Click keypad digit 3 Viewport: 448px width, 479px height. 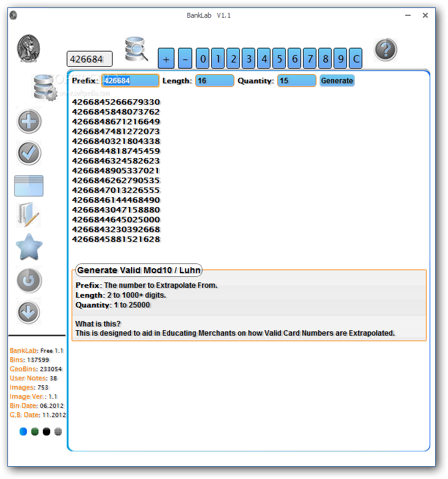(x=248, y=58)
